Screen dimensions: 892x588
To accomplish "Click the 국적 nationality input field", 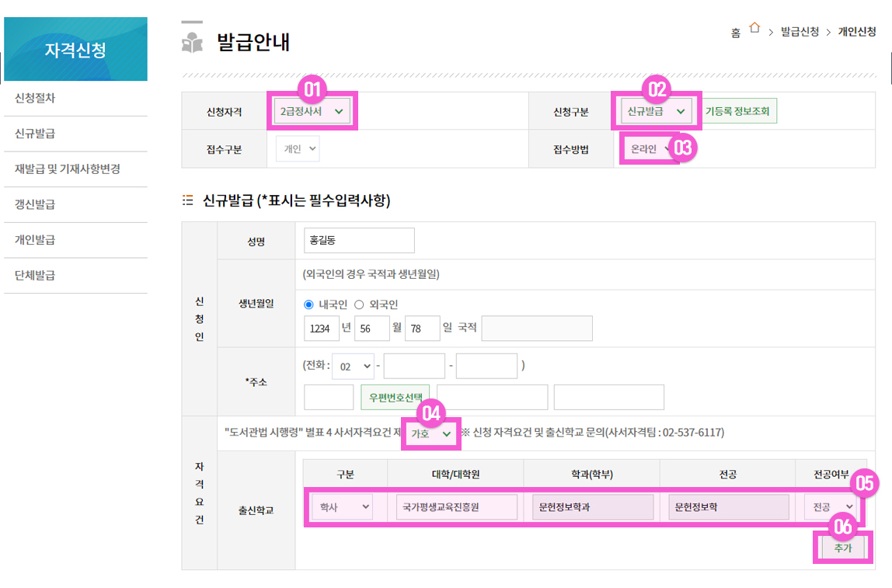I will [536, 329].
